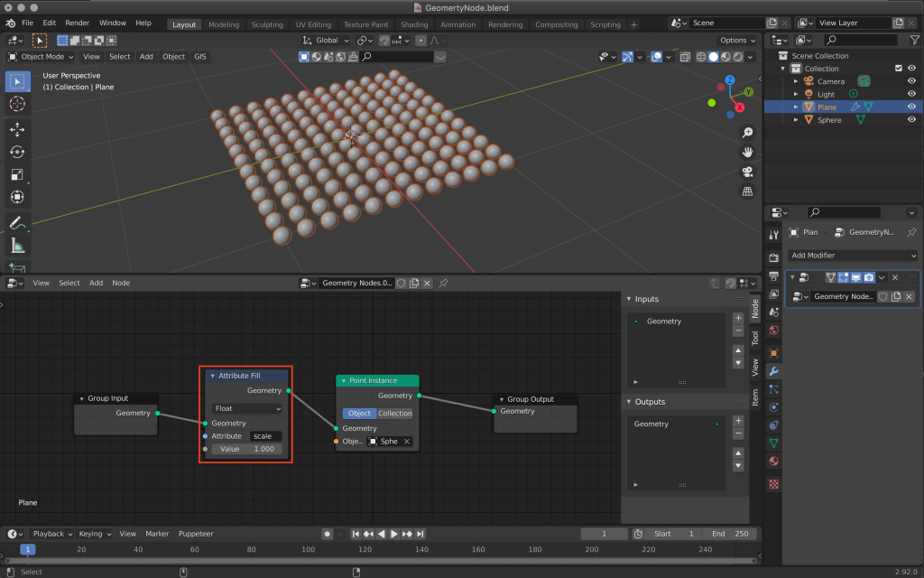
Task: Switch Point Instance node to Collection mode
Action: [396, 412]
